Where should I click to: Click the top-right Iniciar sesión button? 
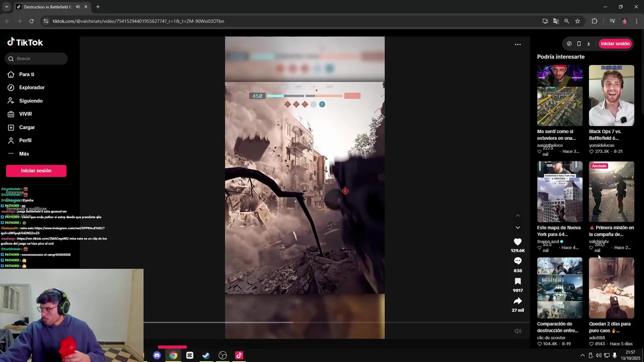pyautogui.click(x=615, y=44)
